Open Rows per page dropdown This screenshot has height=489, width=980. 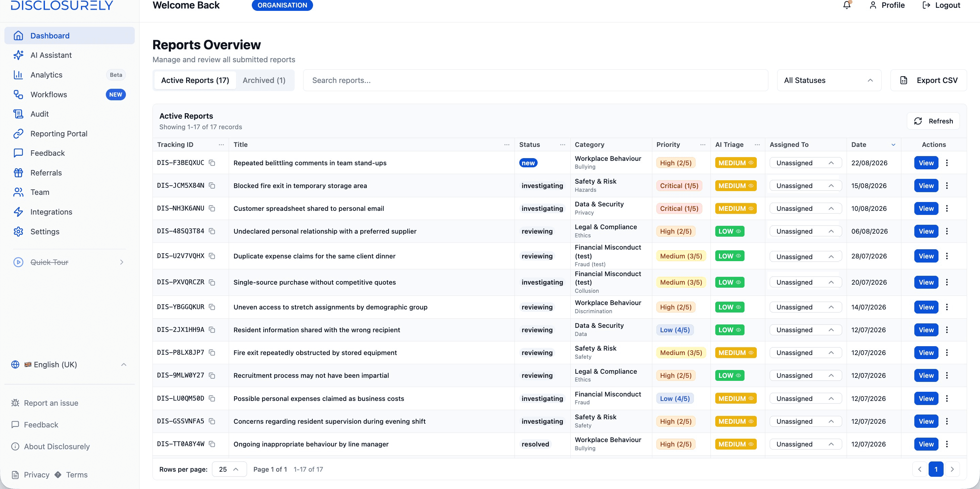tap(229, 469)
